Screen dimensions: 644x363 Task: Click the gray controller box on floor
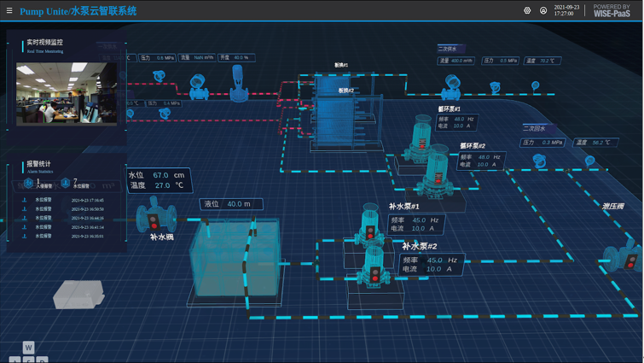(x=78, y=296)
